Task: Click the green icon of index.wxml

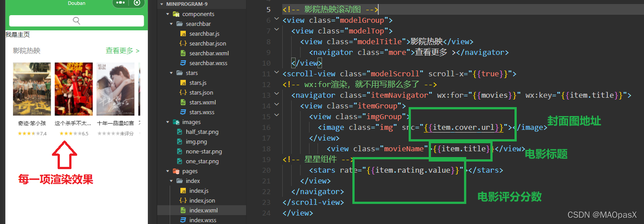Action: 183,210
